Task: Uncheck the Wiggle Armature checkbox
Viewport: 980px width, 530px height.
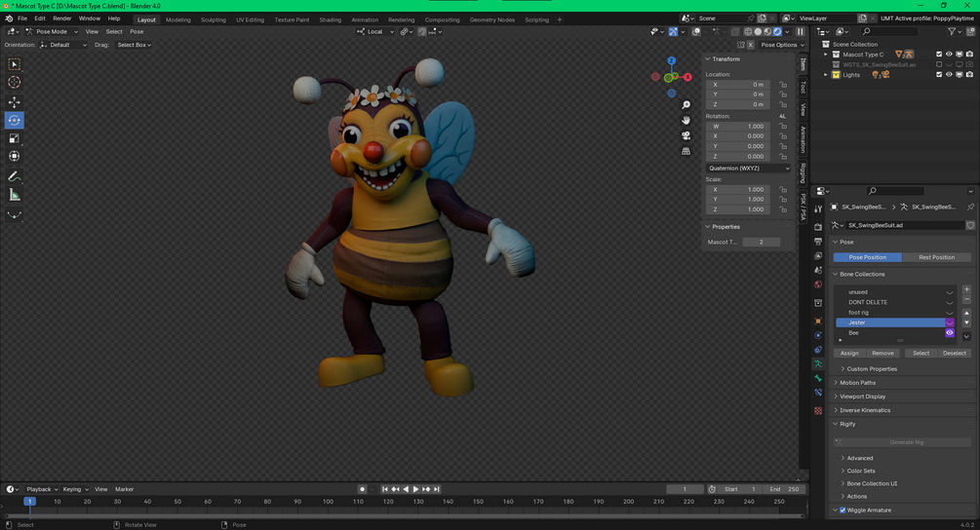Action: [x=843, y=511]
